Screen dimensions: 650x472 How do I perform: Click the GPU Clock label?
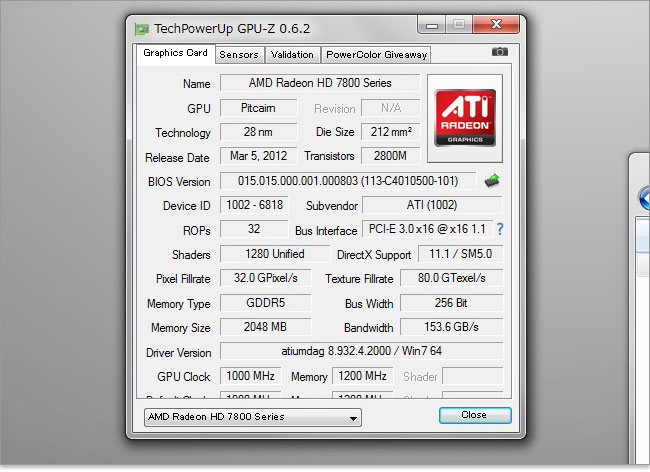click(x=184, y=376)
